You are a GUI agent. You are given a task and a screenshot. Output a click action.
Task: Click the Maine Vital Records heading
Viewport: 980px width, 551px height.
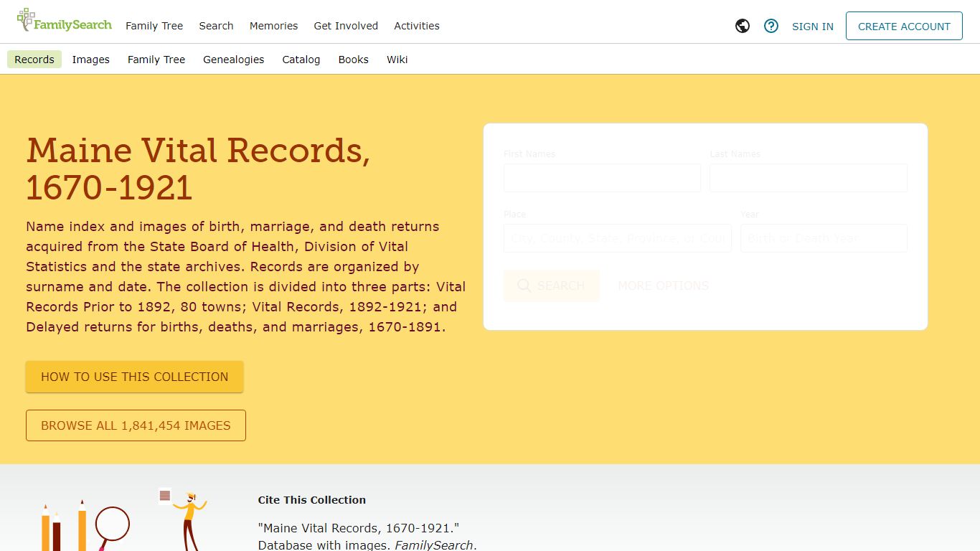(x=198, y=169)
